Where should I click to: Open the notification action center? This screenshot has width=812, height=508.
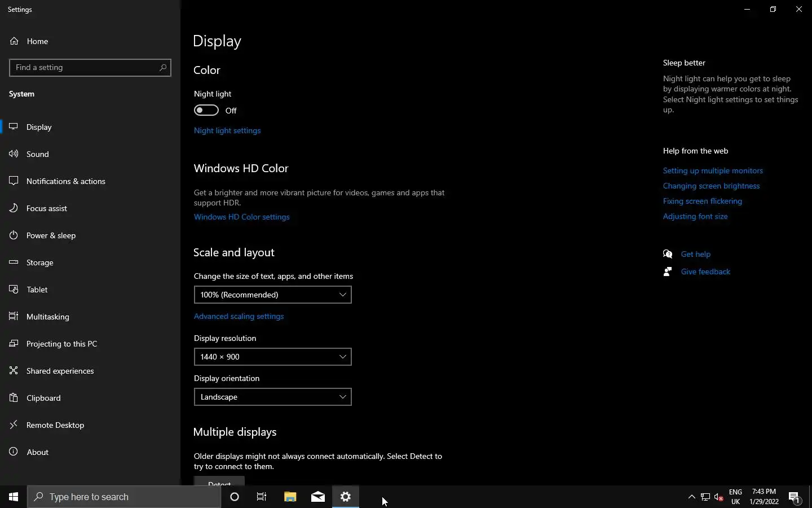click(795, 497)
